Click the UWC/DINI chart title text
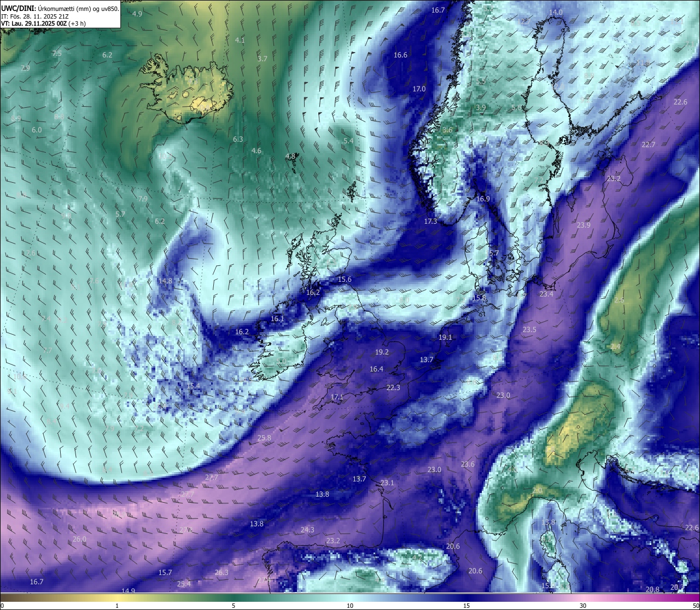Image resolution: width=700 pixels, height=610 pixels. 60,8
